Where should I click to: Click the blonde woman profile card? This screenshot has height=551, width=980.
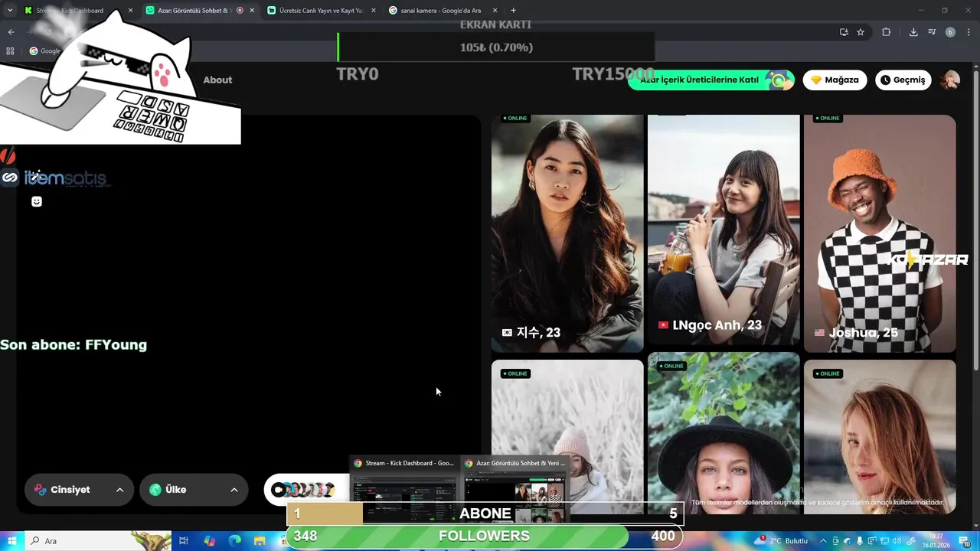[880, 436]
